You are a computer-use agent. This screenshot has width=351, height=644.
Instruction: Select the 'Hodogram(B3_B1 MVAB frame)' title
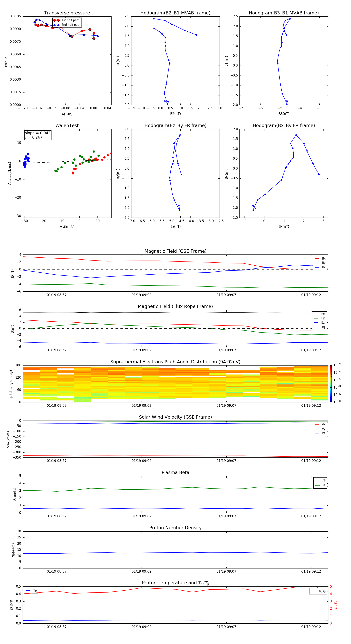284,13
